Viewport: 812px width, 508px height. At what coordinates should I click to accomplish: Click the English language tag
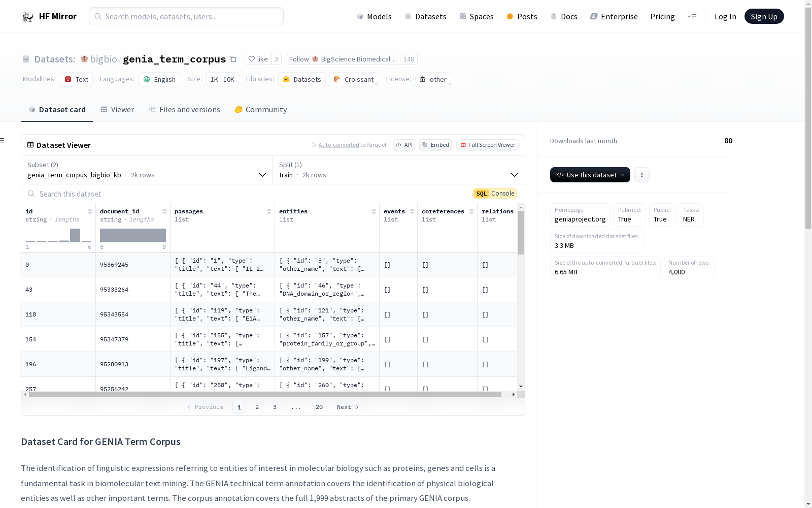pyautogui.click(x=159, y=79)
